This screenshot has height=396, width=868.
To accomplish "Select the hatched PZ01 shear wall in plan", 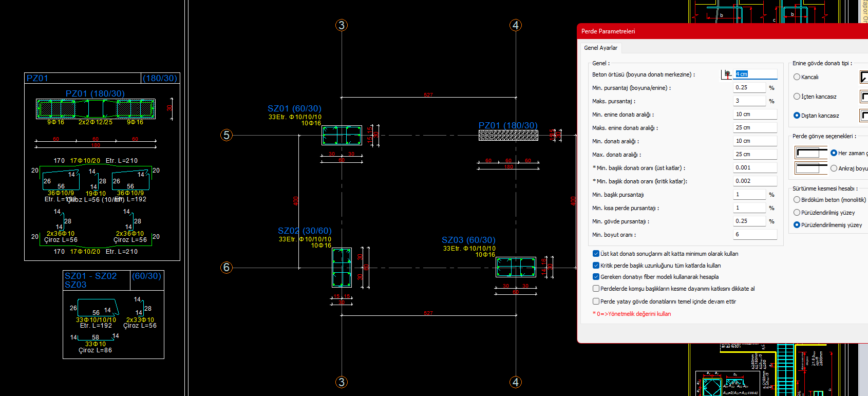I will point(508,136).
